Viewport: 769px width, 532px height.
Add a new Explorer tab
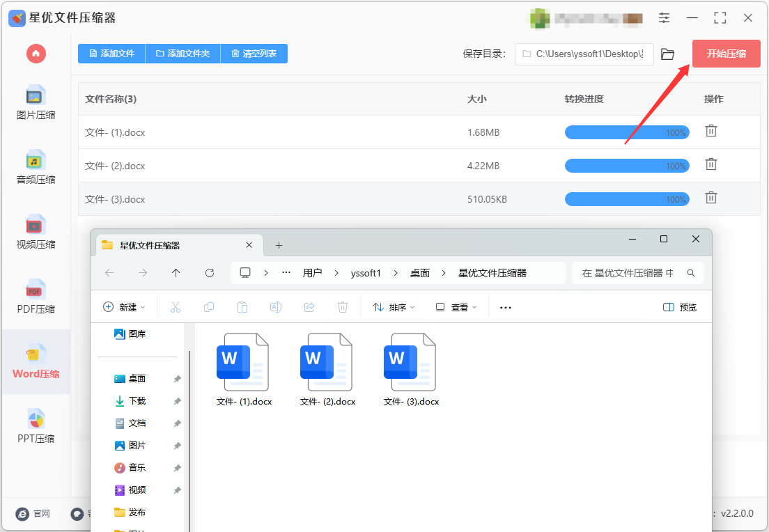(x=279, y=245)
